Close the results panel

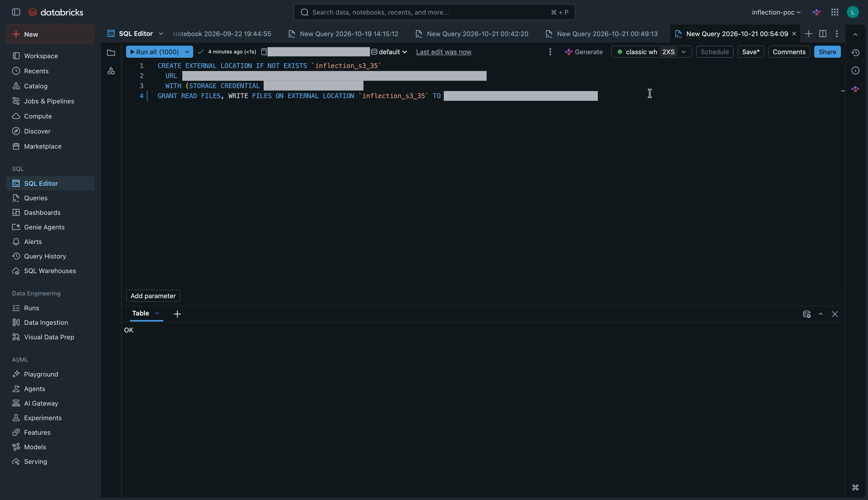click(835, 314)
